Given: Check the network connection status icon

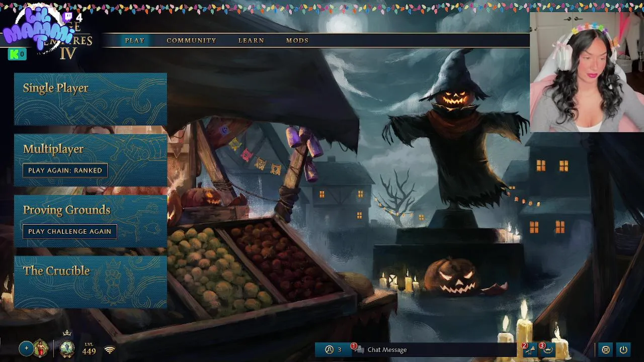Looking at the screenshot, I should (110, 349).
